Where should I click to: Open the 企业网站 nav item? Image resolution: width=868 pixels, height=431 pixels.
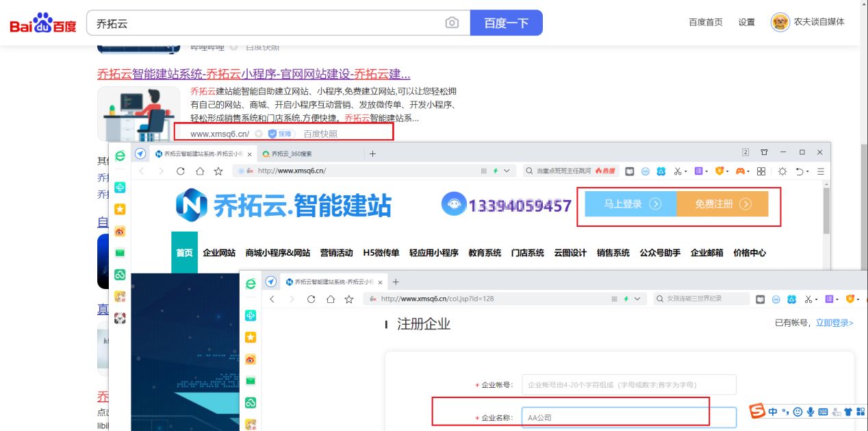219,253
